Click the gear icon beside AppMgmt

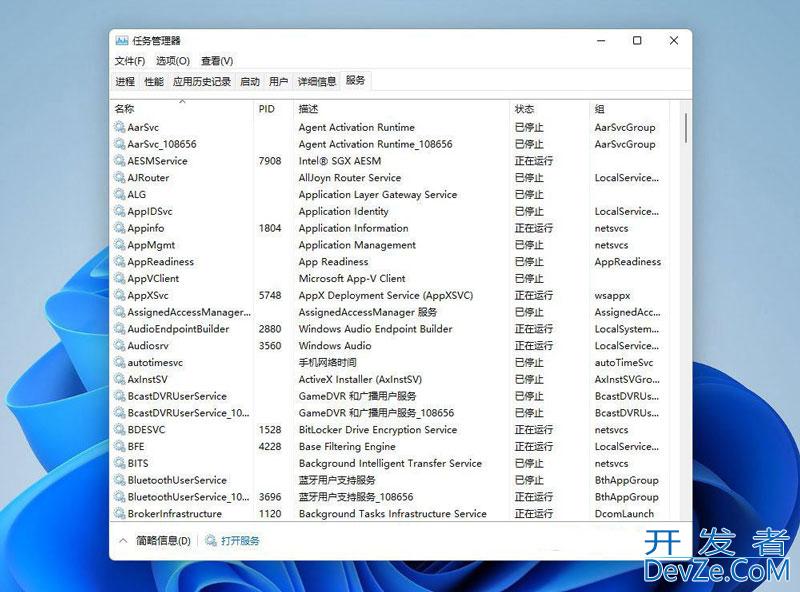(119, 245)
